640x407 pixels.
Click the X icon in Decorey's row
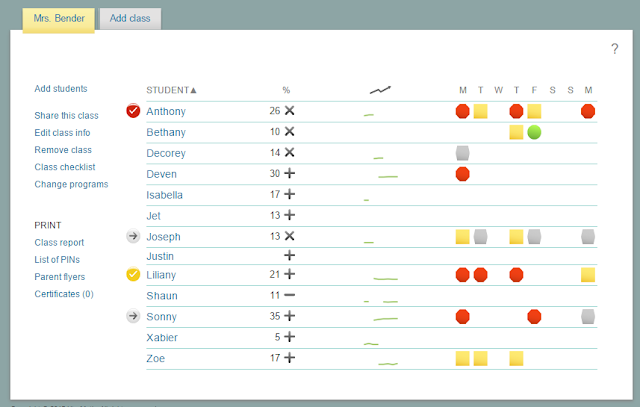289,152
